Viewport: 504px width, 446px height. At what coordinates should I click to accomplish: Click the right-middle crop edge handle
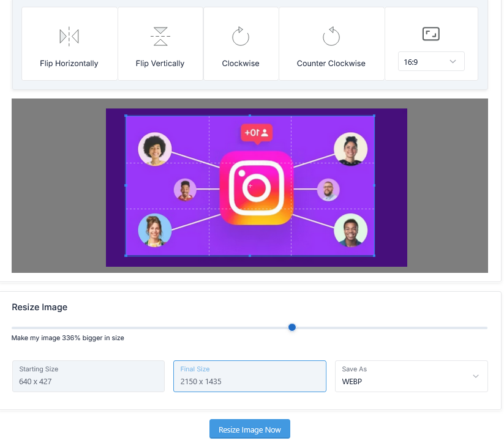pos(374,185)
